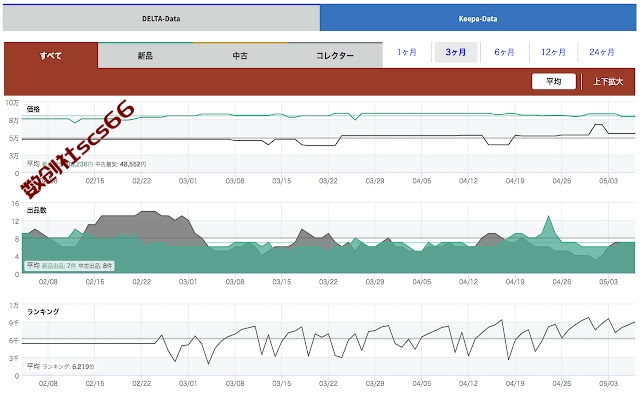Set the chart period to 12ヶ月
Viewport: 640px width, 400px height.
click(x=553, y=52)
